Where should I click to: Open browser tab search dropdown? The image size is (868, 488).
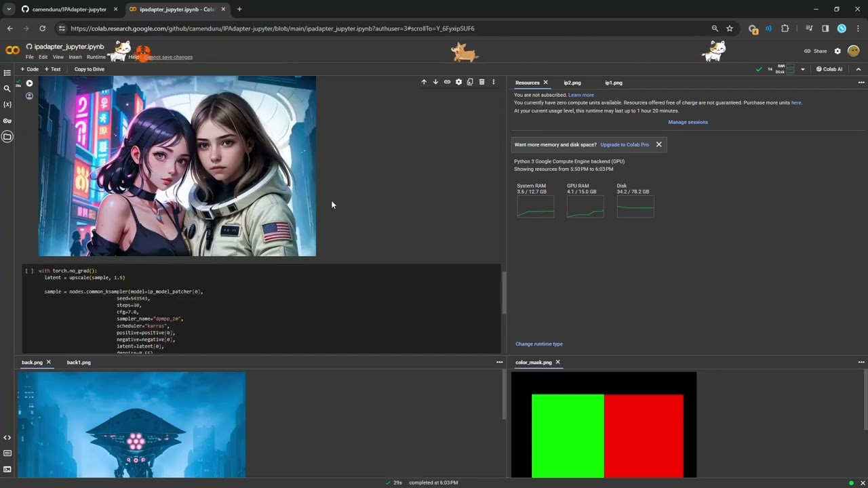pyautogui.click(x=9, y=9)
